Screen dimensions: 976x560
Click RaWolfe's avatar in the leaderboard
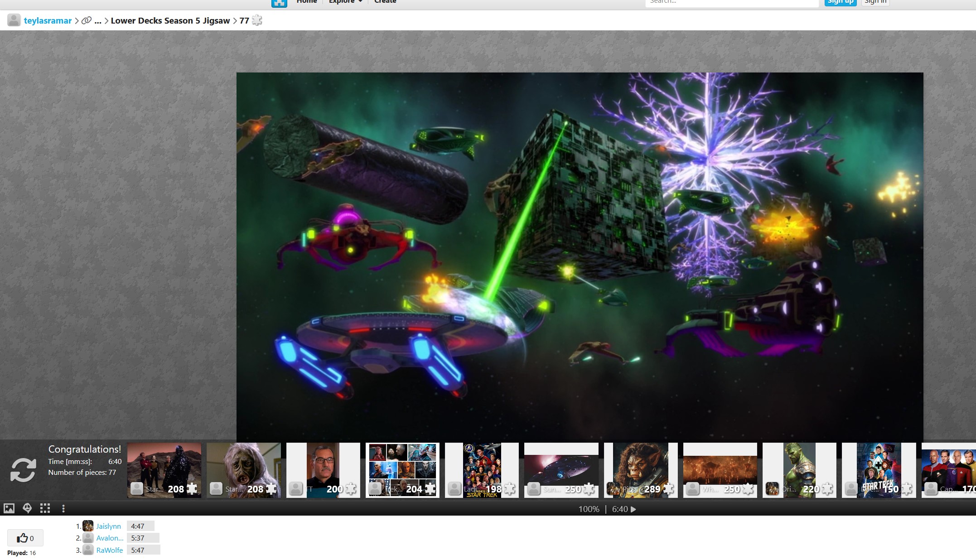[88, 550]
